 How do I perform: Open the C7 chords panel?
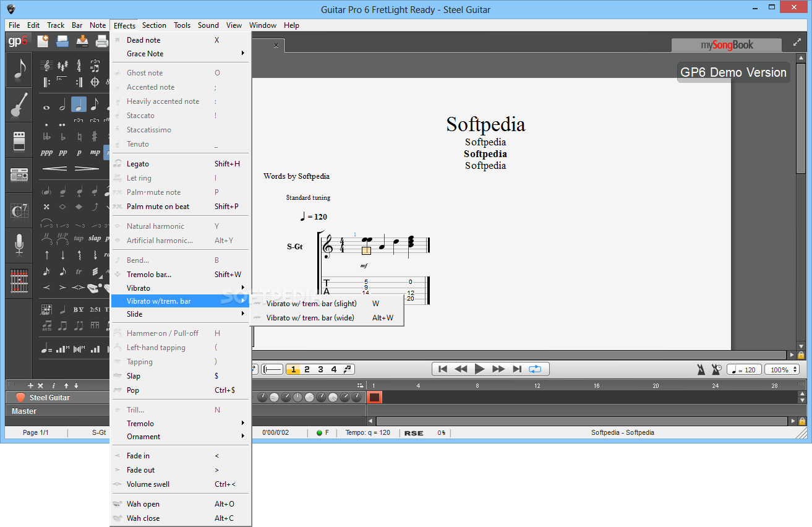tap(20, 211)
